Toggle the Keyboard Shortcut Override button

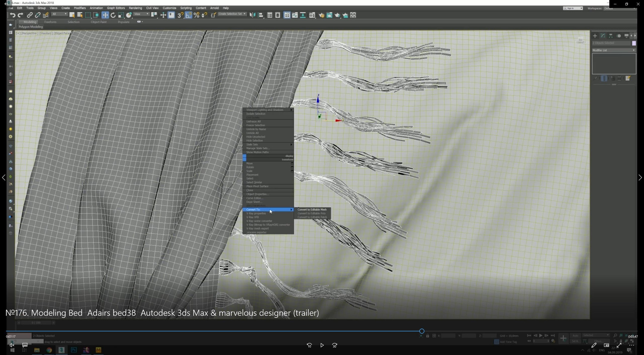pyautogui.click(x=171, y=15)
